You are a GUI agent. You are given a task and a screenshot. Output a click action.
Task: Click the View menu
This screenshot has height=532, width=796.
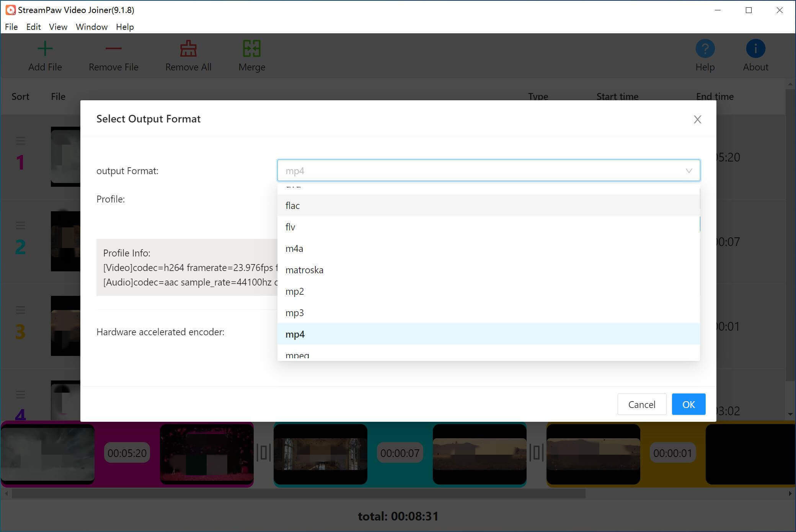click(57, 27)
